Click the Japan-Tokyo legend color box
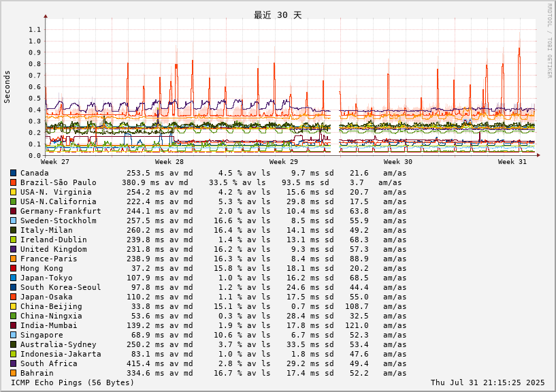This screenshot has width=556, height=392. pos(14,278)
